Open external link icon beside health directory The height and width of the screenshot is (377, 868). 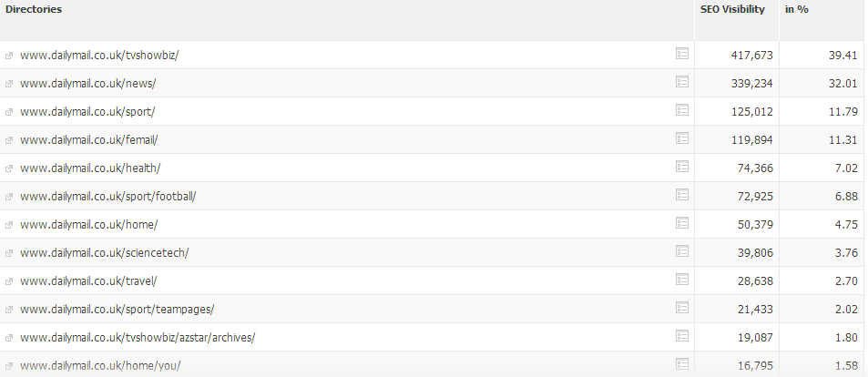coord(9,168)
